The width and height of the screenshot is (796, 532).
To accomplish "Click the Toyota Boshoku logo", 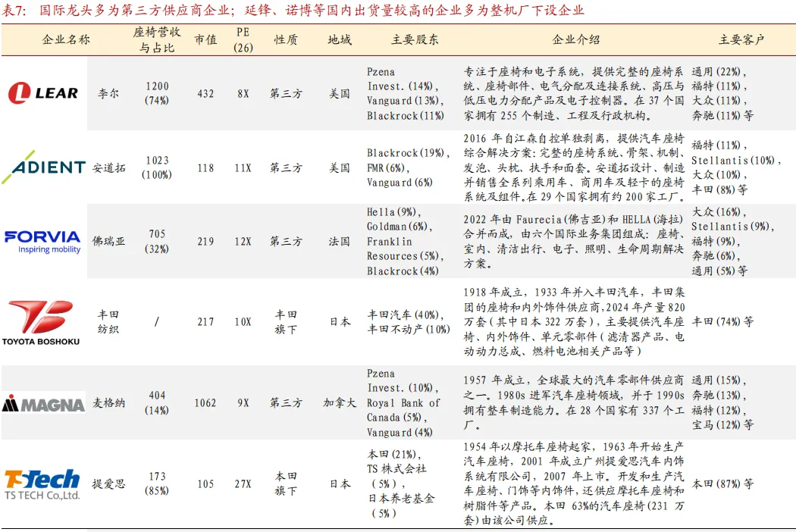I will 41,323.
